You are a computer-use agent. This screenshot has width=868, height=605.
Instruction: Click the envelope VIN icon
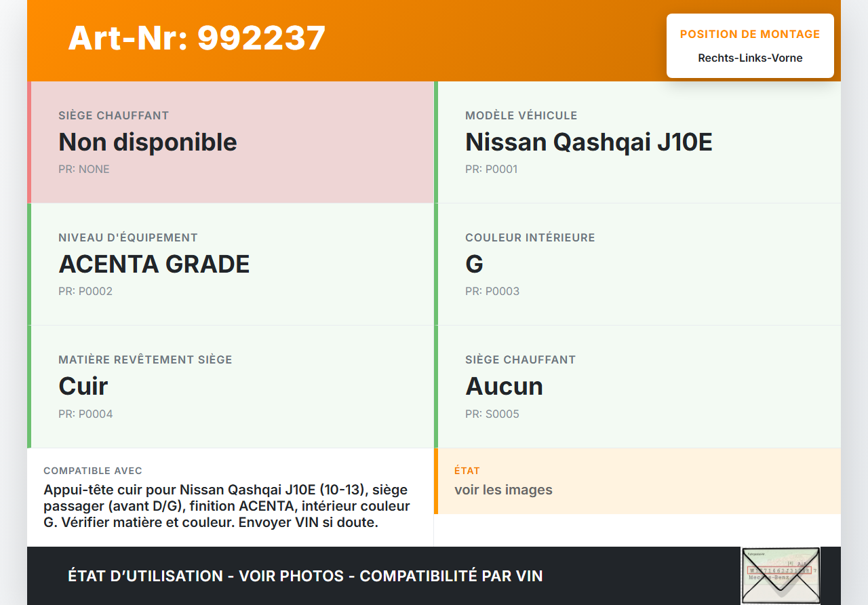pos(780,575)
